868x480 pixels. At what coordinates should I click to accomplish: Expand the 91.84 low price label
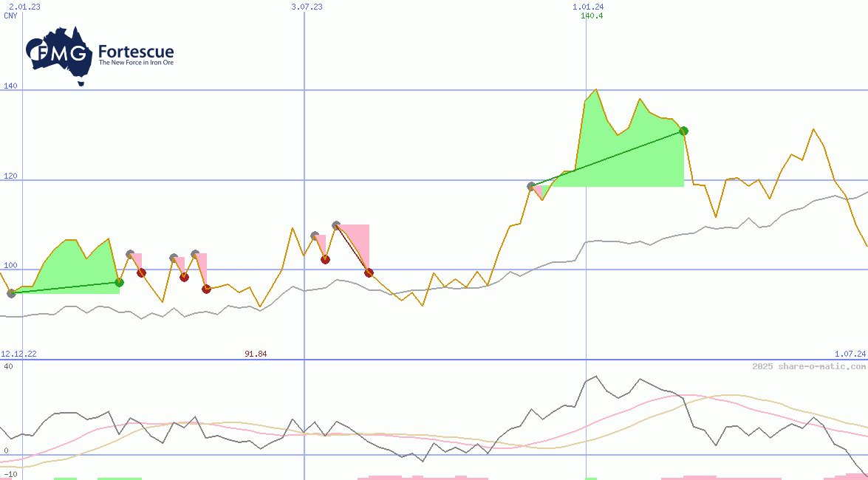[255, 354]
